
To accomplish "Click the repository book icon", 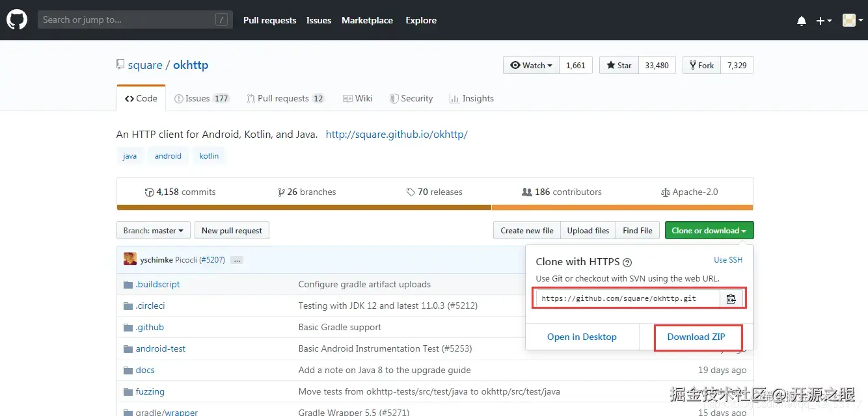I will coord(120,64).
